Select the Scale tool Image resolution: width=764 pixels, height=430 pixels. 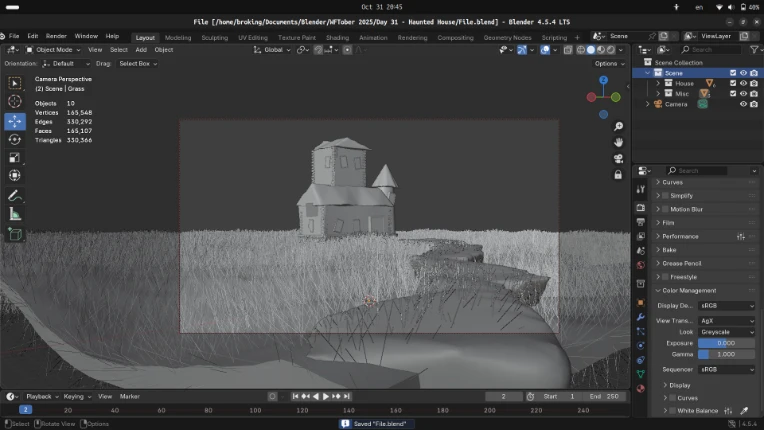(15, 157)
